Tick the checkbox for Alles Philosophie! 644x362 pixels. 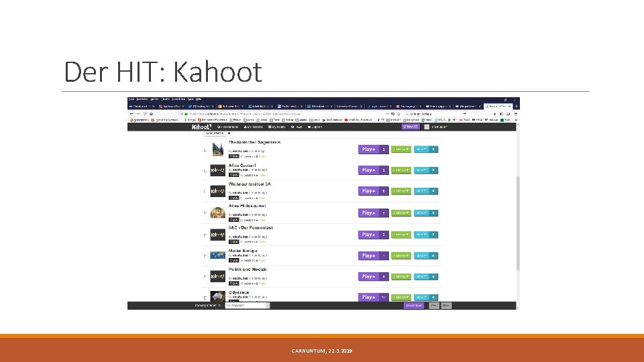pos(205,213)
